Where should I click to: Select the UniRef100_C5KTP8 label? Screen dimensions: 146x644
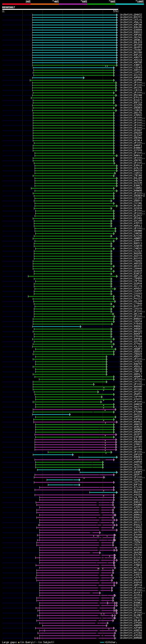click(x=131, y=409)
